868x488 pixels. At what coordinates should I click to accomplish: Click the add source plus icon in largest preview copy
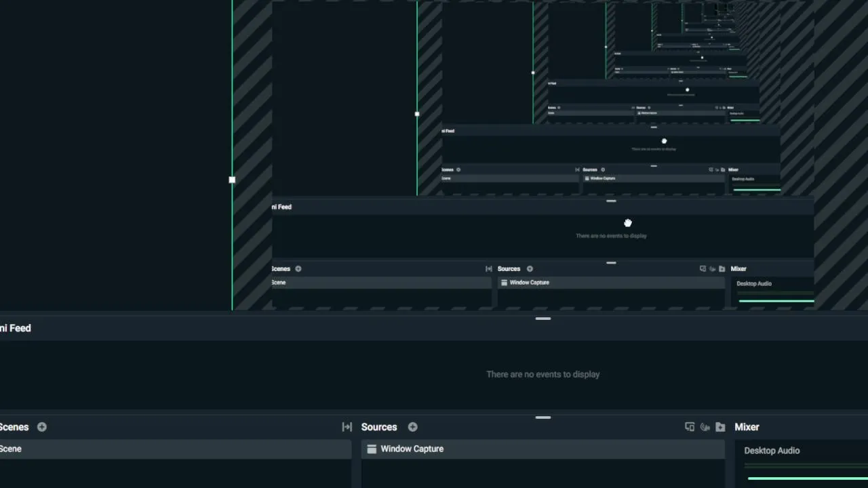coord(530,269)
